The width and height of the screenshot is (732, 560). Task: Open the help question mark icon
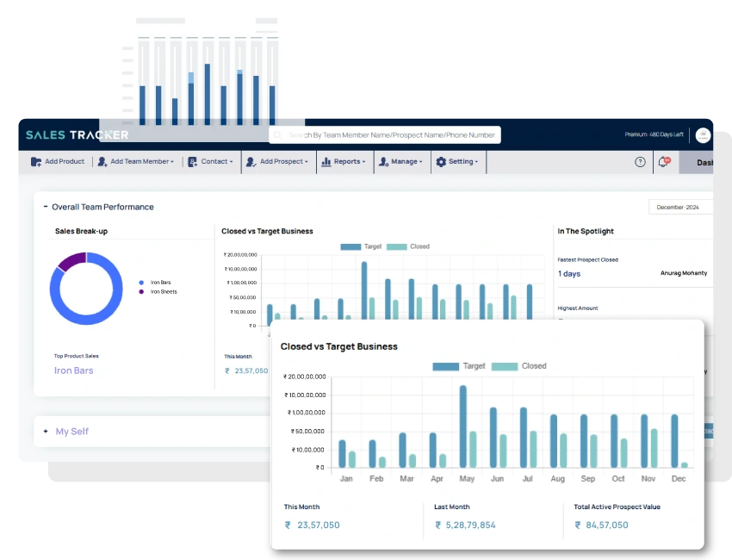point(640,162)
